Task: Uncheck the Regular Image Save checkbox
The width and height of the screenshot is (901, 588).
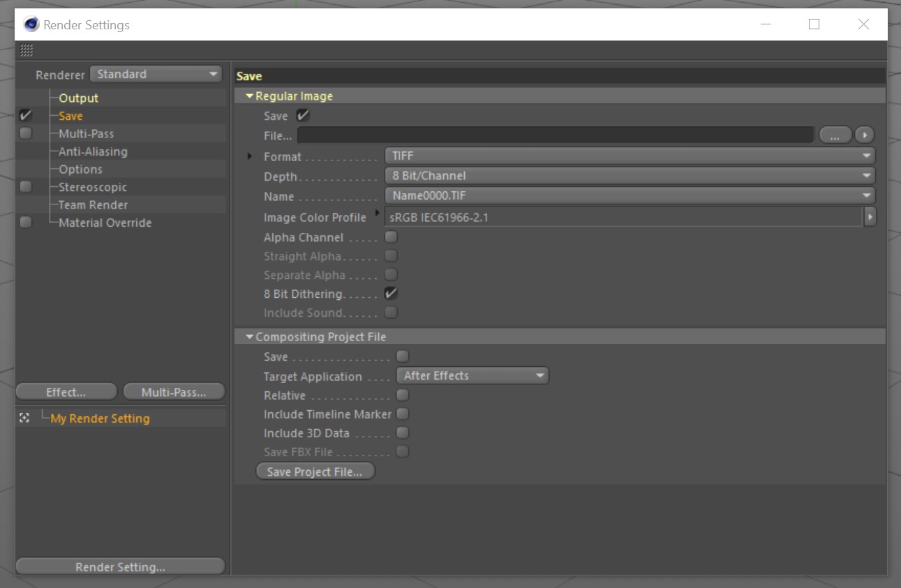Action: point(303,116)
